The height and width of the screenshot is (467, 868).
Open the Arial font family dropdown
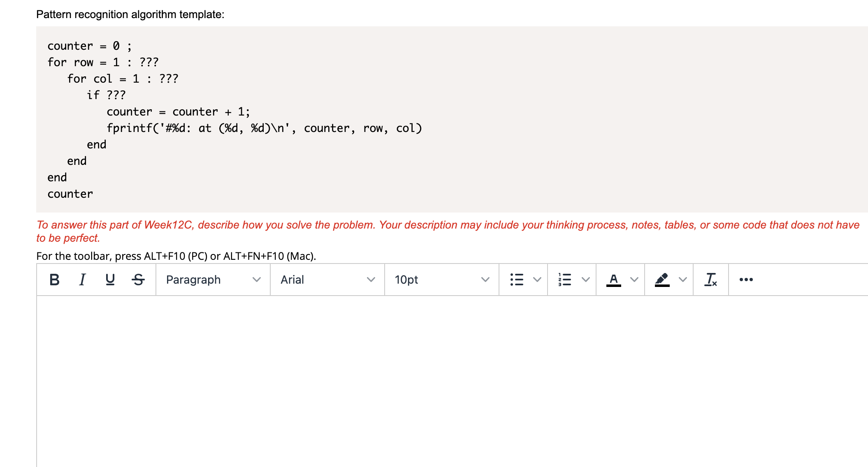click(327, 280)
